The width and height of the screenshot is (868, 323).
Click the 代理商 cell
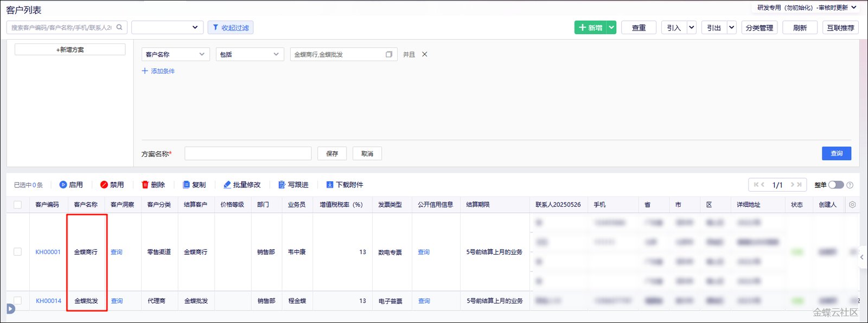[x=156, y=301]
